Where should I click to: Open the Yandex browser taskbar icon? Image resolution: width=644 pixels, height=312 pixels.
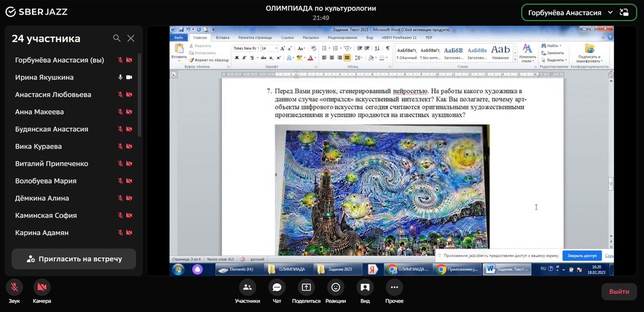click(x=373, y=269)
